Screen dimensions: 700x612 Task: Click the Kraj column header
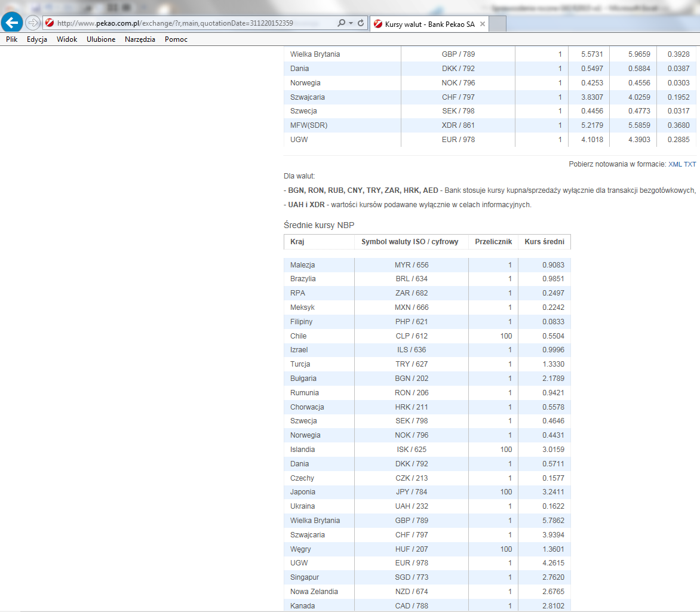coord(297,241)
